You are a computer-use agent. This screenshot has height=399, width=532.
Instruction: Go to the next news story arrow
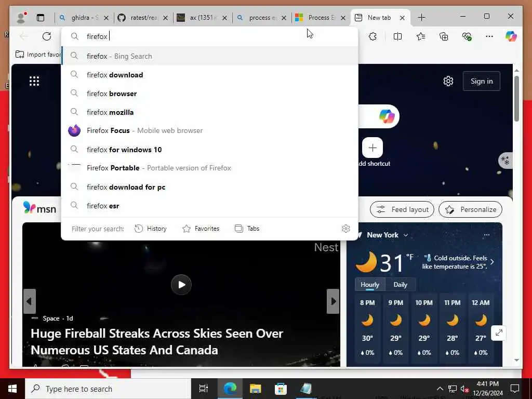click(x=333, y=301)
